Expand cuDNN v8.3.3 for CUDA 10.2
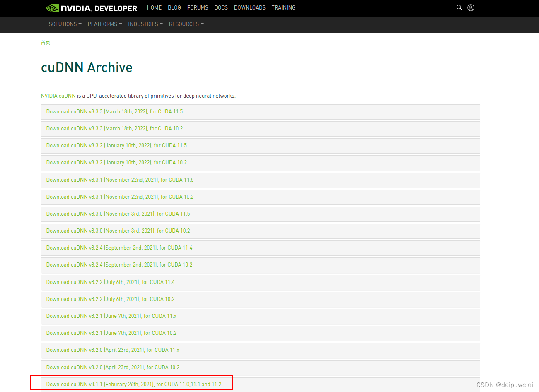The image size is (539, 392). click(261, 129)
